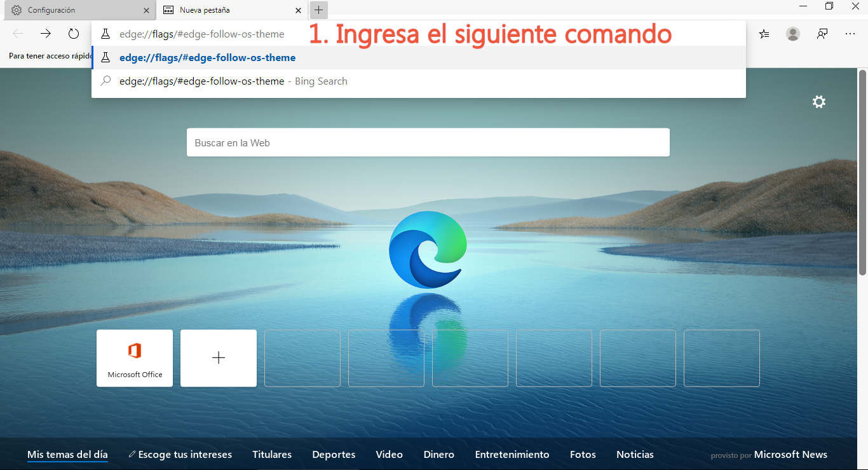Open new tab page settings gear
The width and height of the screenshot is (868, 470).
(819, 102)
